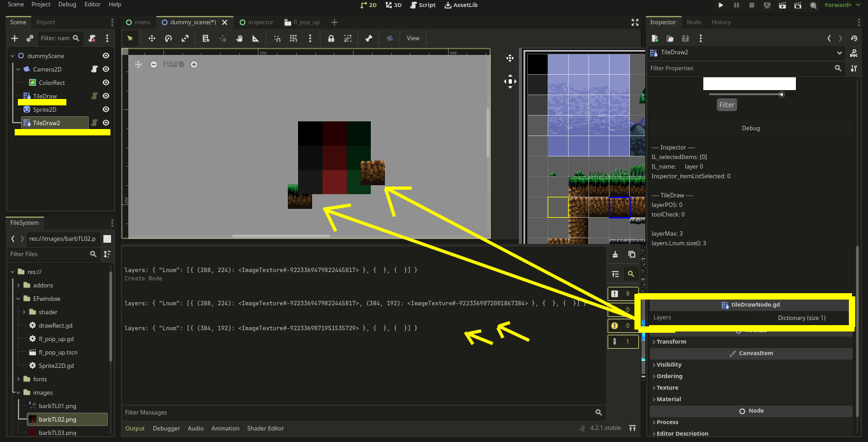Hide the Sprite2D node
868x442 pixels.
pyautogui.click(x=106, y=109)
